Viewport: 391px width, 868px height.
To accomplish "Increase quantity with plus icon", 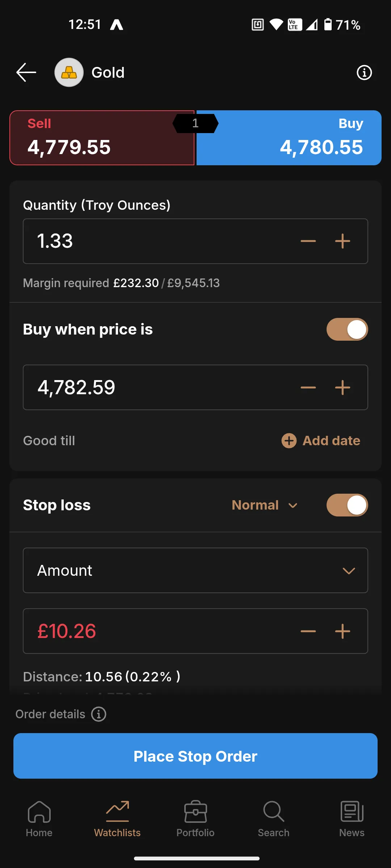I will point(342,241).
